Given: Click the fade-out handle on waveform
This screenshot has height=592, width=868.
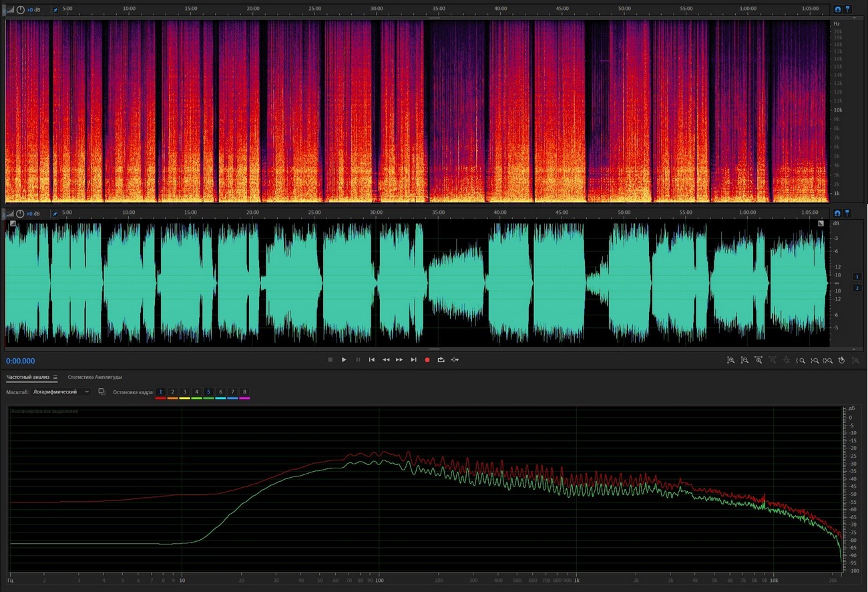Looking at the screenshot, I should point(821,224).
